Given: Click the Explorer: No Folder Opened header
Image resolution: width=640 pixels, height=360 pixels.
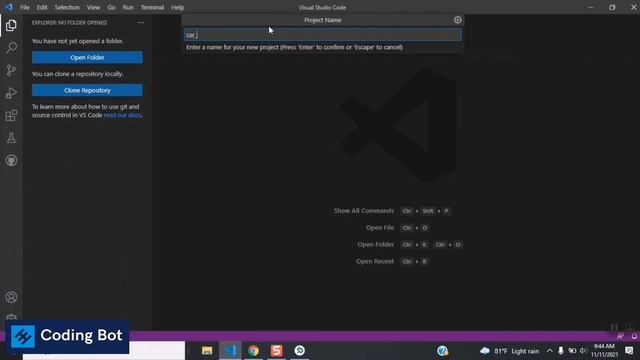Looking at the screenshot, I should tap(69, 23).
